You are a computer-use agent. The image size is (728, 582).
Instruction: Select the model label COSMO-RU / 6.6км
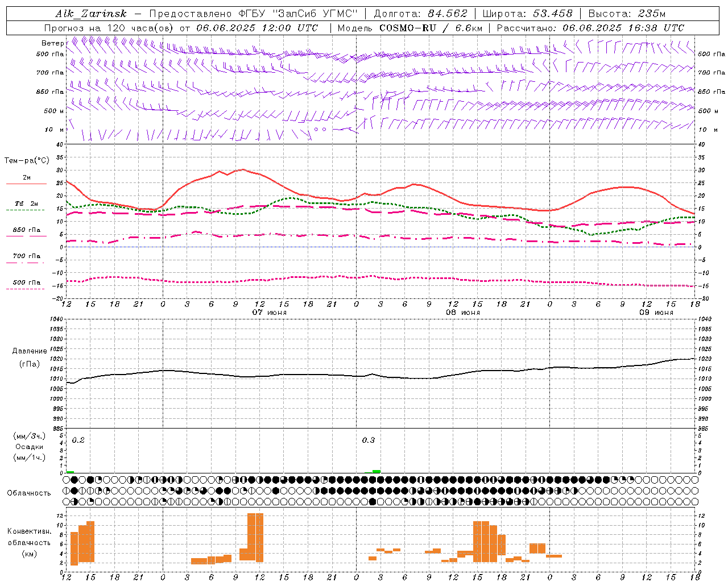(x=432, y=28)
